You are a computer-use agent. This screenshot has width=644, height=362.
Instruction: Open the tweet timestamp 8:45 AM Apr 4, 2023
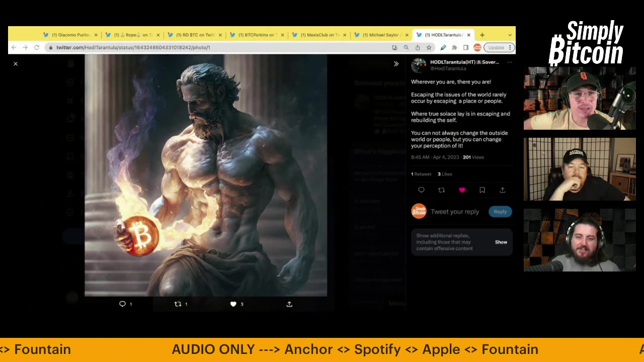435,157
